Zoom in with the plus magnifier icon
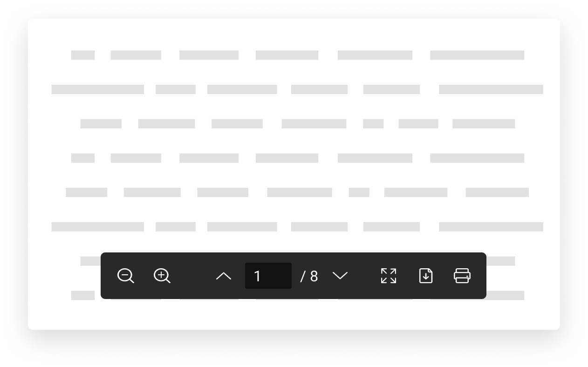 pos(162,276)
